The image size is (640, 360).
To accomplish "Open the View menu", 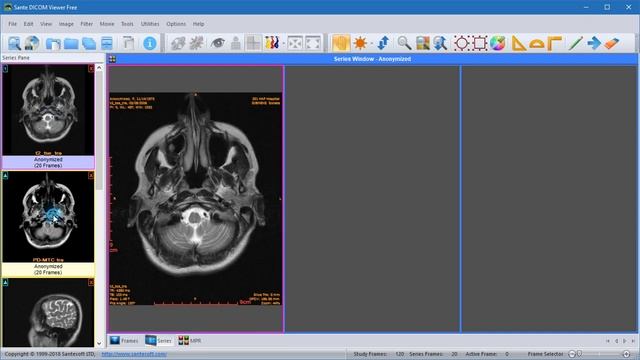I will pos(46,24).
